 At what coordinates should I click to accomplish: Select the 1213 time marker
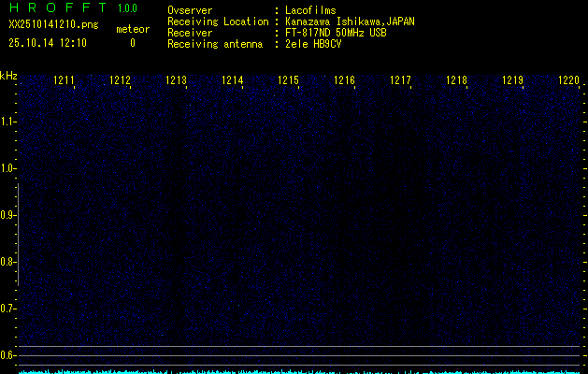click(177, 81)
